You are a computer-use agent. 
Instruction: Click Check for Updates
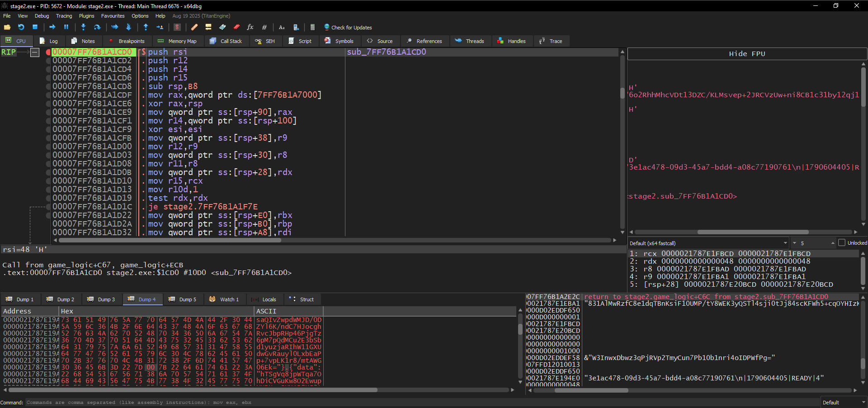[348, 27]
